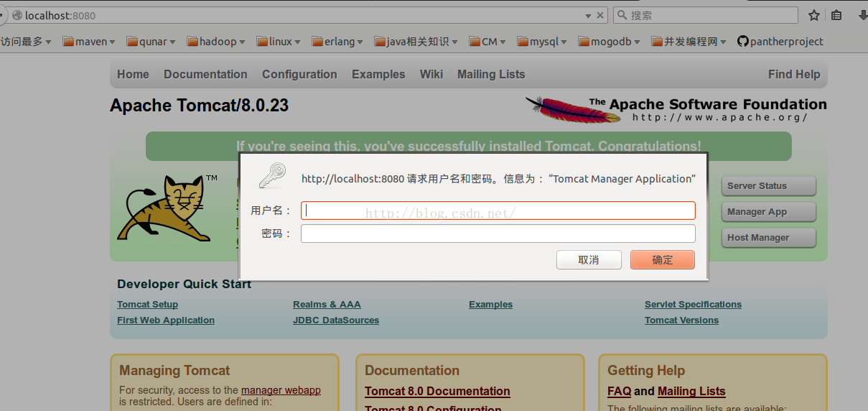Open the Realms & AAA link

tap(327, 305)
